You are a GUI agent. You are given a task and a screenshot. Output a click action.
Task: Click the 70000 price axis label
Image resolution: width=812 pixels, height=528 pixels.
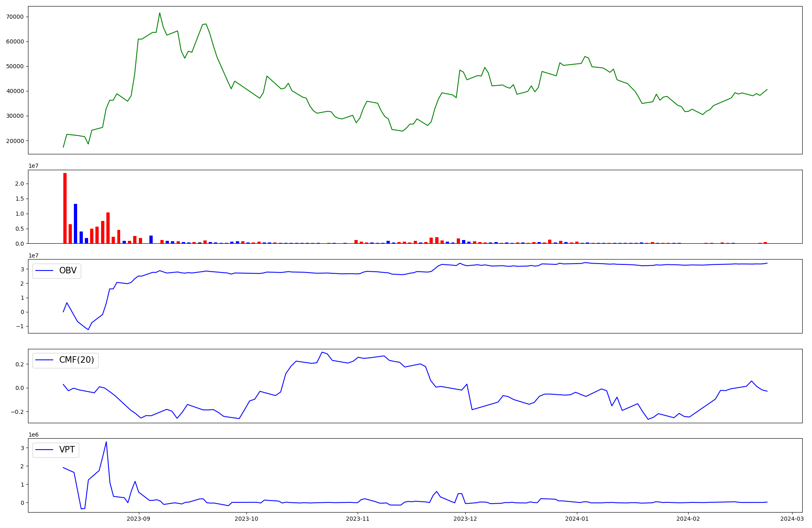click(15, 17)
